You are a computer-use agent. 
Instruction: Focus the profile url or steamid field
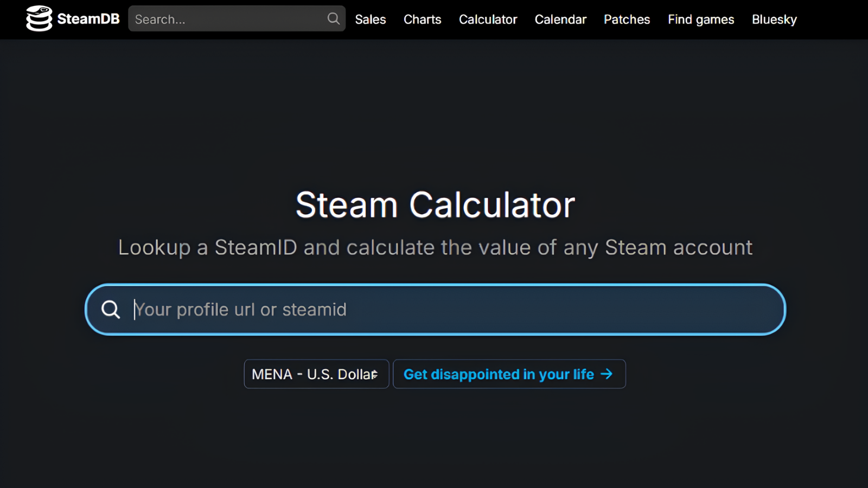380,310
